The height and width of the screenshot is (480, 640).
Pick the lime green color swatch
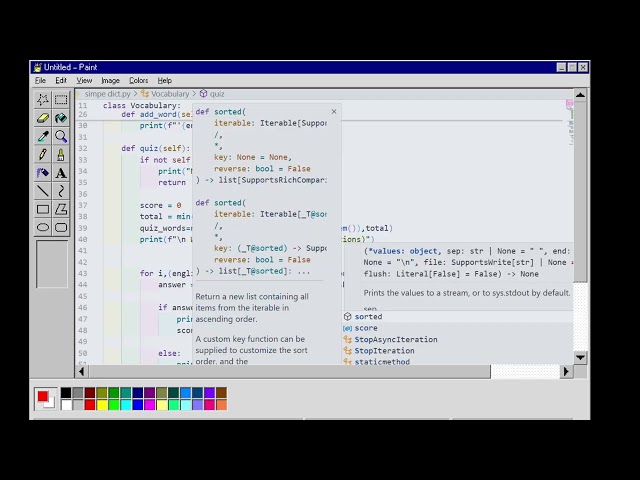click(x=114, y=404)
